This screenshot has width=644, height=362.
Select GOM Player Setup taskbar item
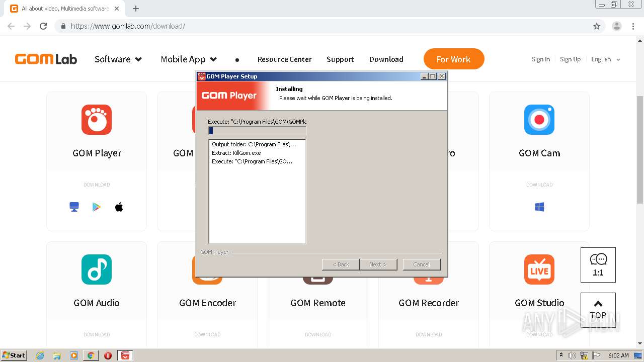click(125, 355)
